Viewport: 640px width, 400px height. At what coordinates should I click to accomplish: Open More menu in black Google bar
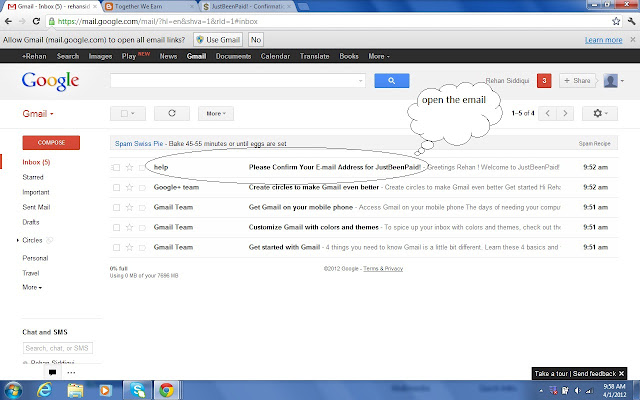379,56
